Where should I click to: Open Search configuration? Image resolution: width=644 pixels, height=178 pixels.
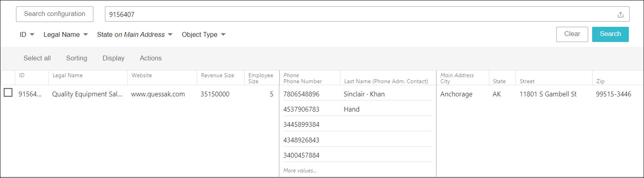(x=55, y=14)
